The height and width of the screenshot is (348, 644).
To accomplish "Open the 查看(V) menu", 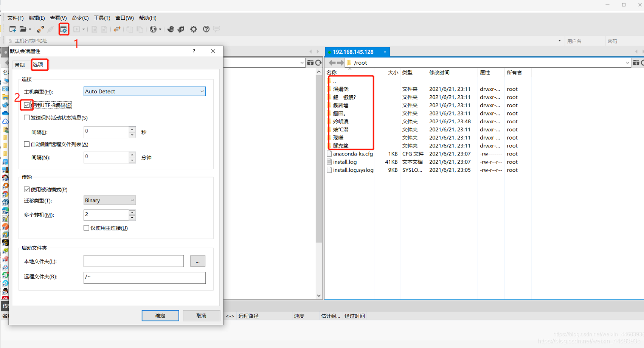I will [58, 18].
